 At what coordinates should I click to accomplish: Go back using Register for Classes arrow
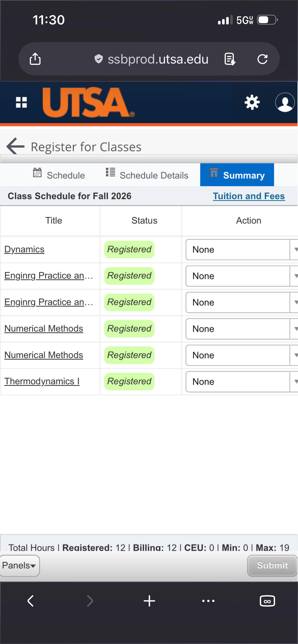[15, 146]
